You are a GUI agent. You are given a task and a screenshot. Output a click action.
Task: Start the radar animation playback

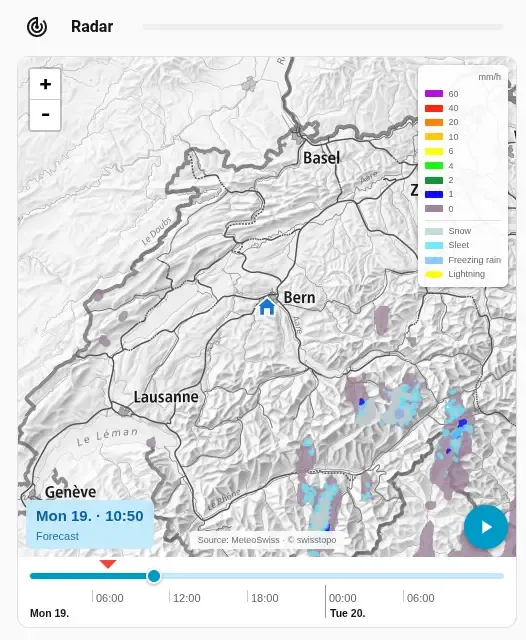(x=486, y=527)
